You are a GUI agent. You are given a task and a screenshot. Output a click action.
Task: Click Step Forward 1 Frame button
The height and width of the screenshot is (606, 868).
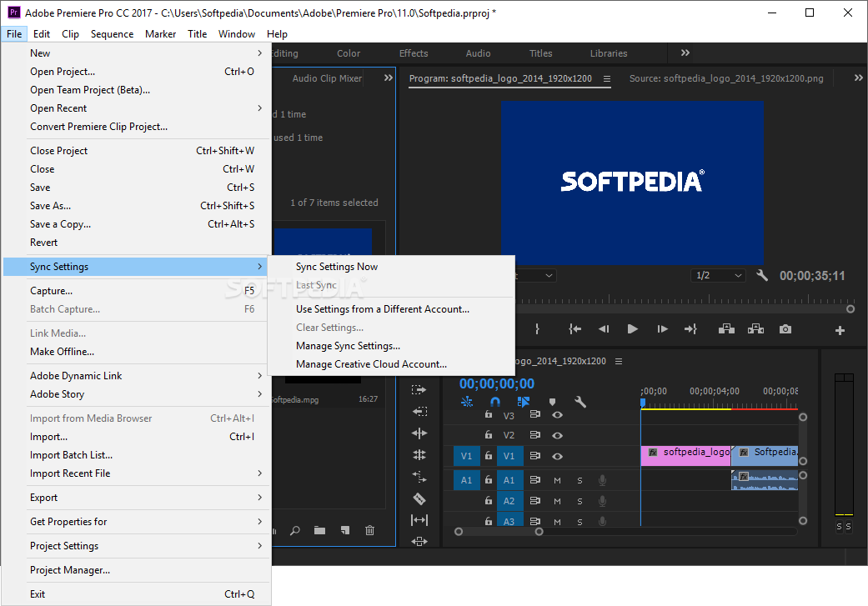click(662, 329)
